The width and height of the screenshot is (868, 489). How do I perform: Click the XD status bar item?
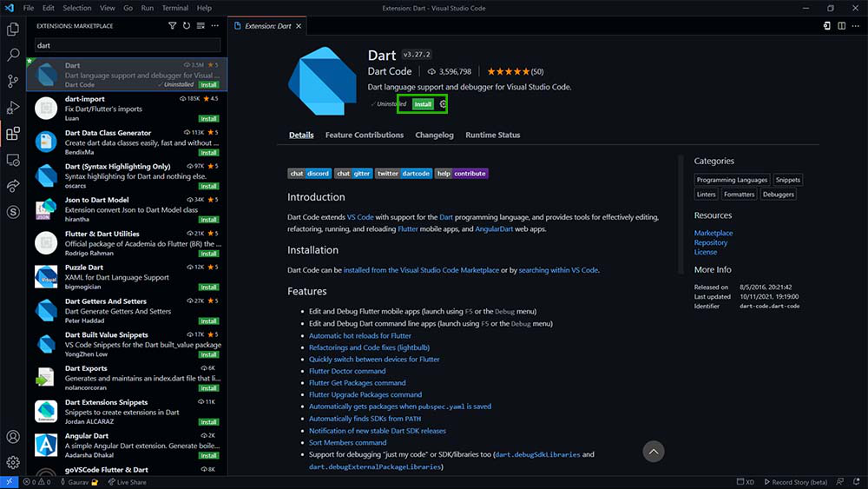click(x=746, y=482)
